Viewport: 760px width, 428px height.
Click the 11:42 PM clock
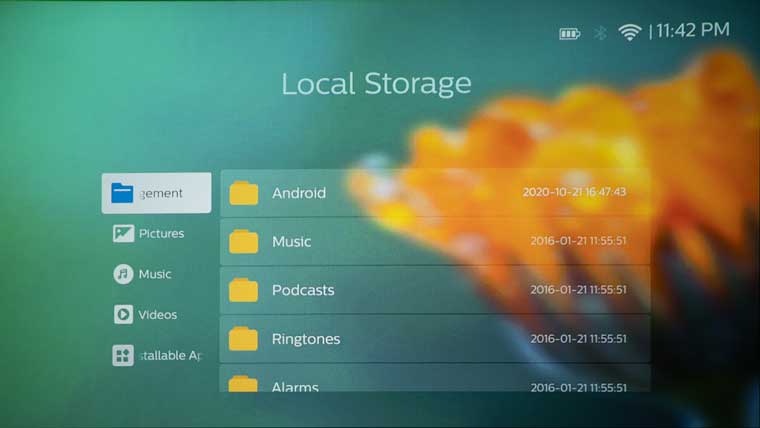coord(693,30)
